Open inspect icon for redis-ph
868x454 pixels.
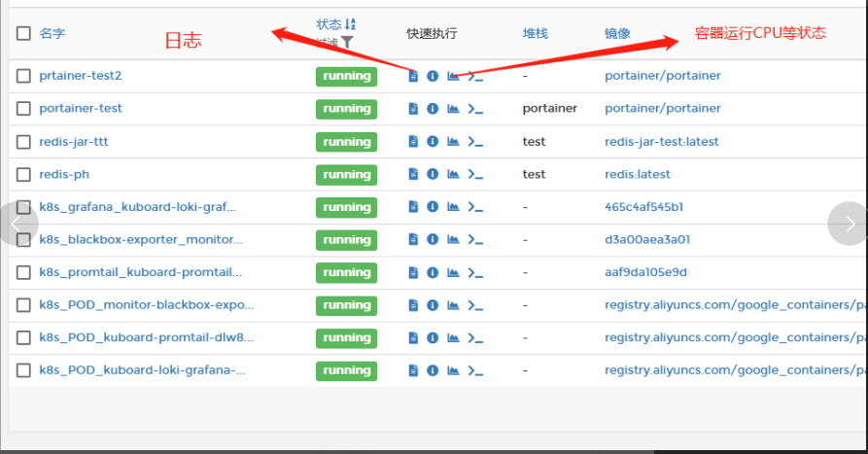pos(433,174)
